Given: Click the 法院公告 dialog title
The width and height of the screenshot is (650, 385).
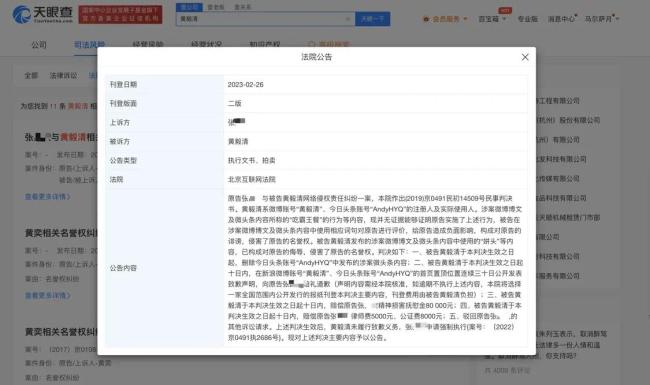Looking at the screenshot, I should (316, 57).
